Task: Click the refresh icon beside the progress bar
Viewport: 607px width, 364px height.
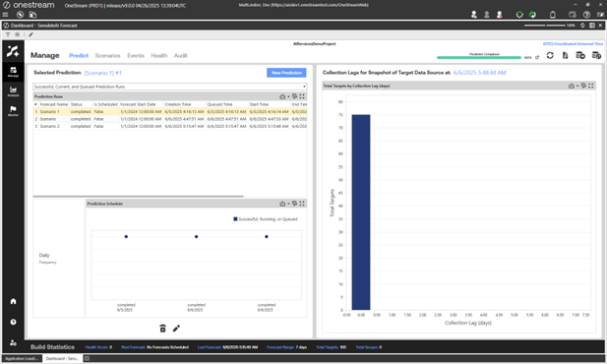Action: [x=550, y=56]
